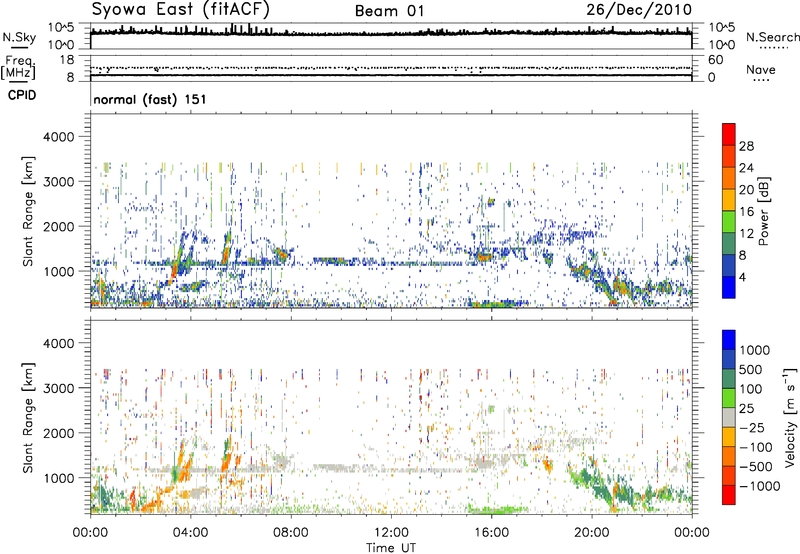
Task: Click the 'normal (fast) 151' text
Action: 150,99
